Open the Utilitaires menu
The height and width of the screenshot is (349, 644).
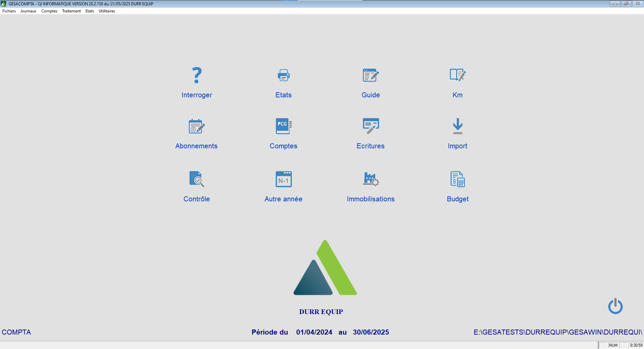pos(107,11)
